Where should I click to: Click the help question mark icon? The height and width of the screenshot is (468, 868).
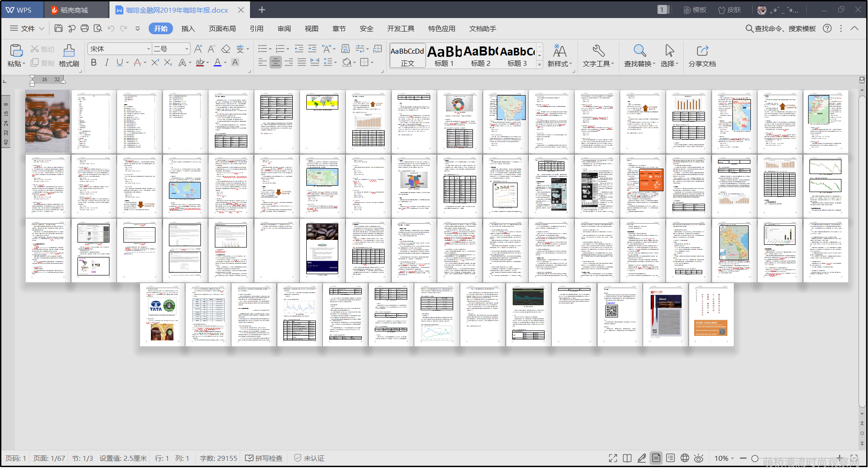[827, 28]
